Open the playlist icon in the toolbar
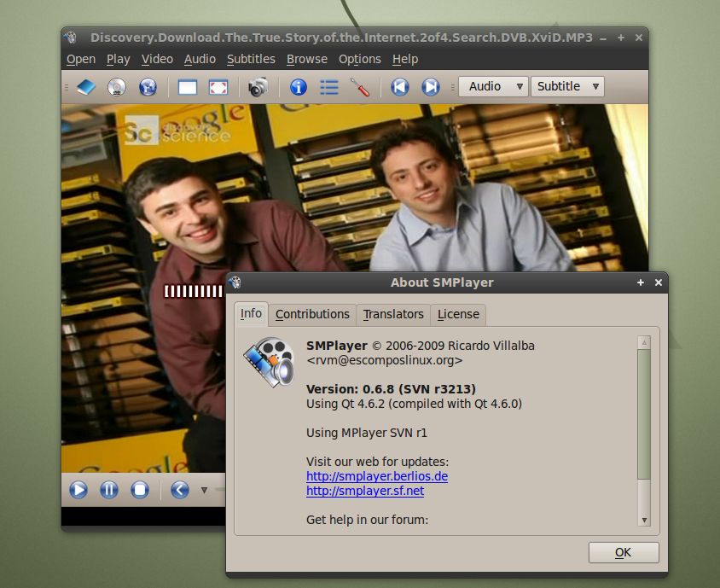Screen dimensions: 720x588 click(x=328, y=87)
